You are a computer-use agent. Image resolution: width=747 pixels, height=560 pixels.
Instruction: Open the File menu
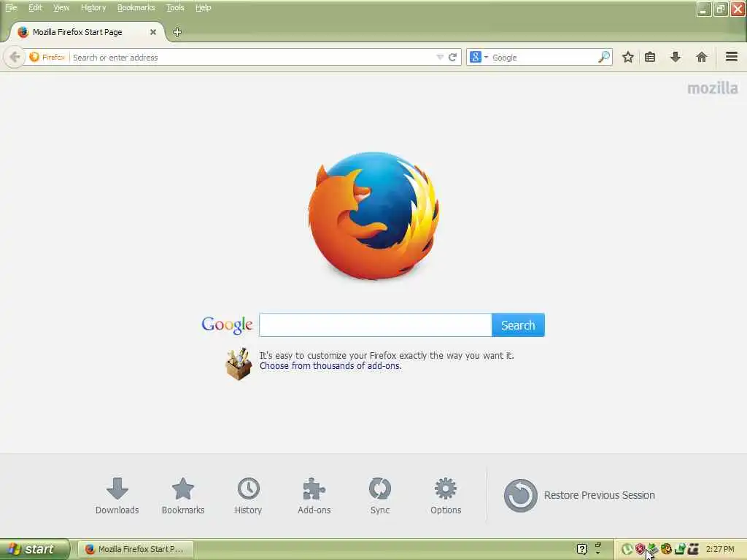(x=11, y=7)
